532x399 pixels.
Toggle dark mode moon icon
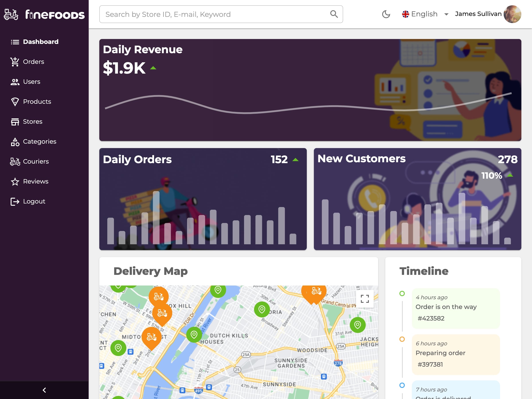click(x=386, y=14)
